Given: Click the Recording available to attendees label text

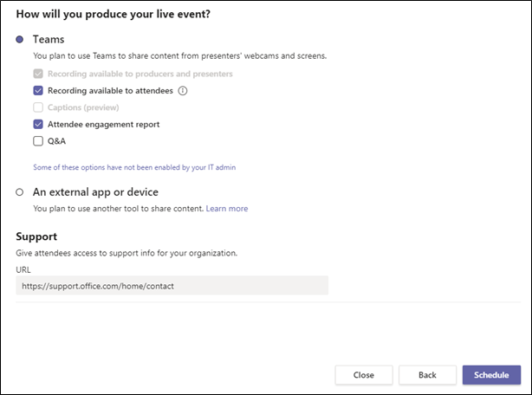Looking at the screenshot, I should coord(110,91).
